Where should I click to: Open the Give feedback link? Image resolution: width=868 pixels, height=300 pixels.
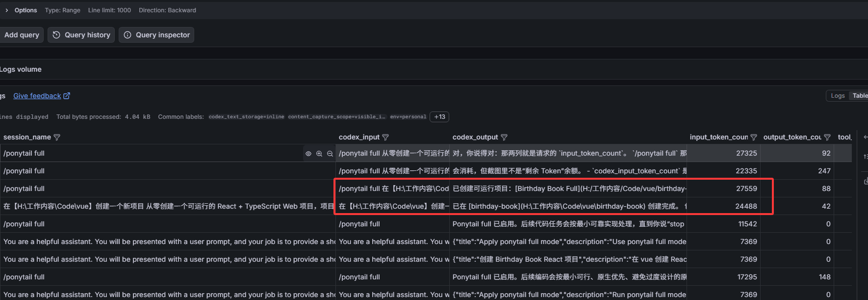[37, 96]
